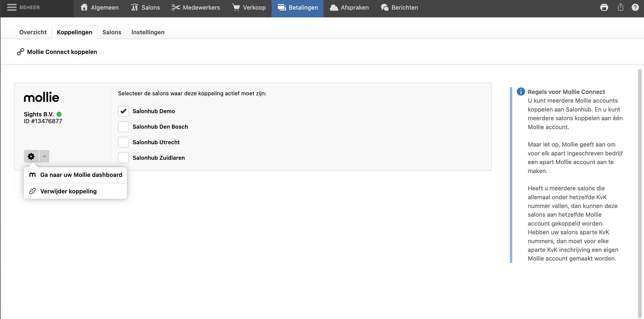Click the Mollie logo in the card
Screen dimensions: 644x319
[x=41, y=97]
